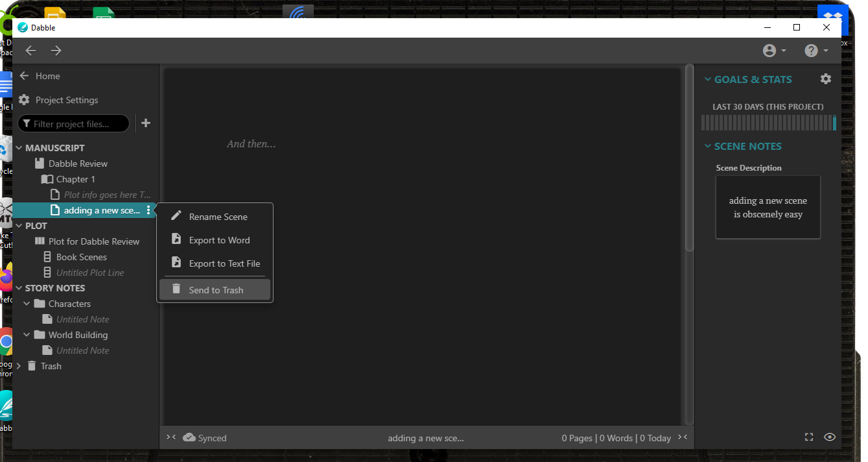Open the Goals & Stats settings gear

pyautogui.click(x=825, y=79)
